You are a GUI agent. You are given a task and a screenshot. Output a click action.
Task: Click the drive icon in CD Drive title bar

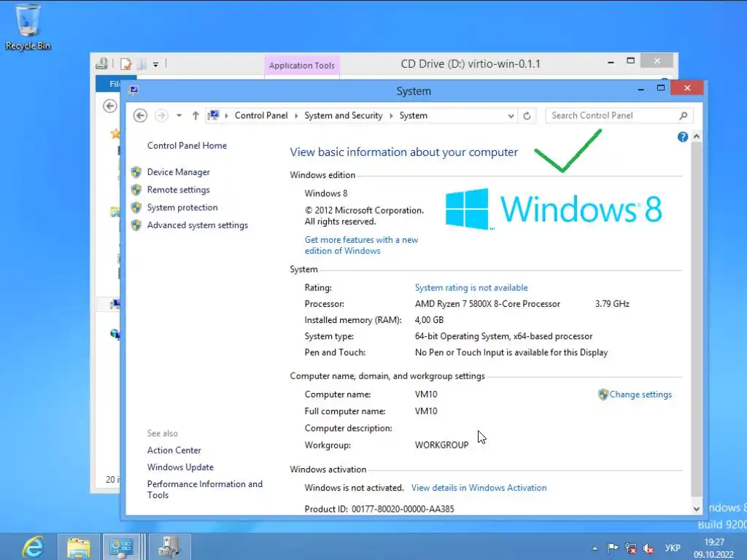click(101, 63)
